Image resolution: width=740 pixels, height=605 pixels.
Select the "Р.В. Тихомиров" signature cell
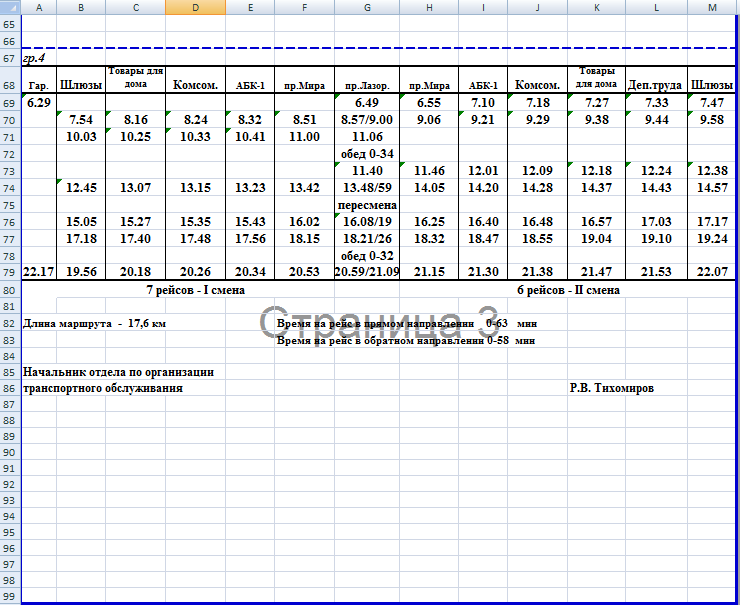pos(612,388)
